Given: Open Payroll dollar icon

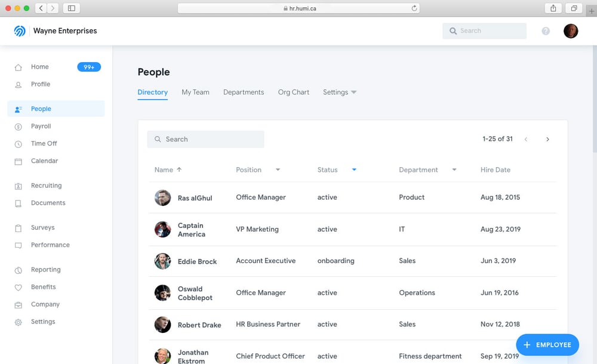Looking at the screenshot, I should [19, 127].
